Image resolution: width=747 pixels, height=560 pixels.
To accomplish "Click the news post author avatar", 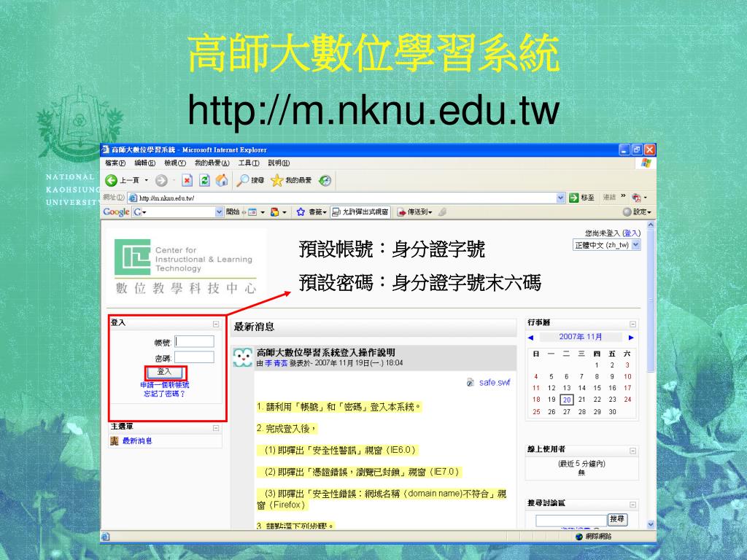I will [x=242, y=357].
